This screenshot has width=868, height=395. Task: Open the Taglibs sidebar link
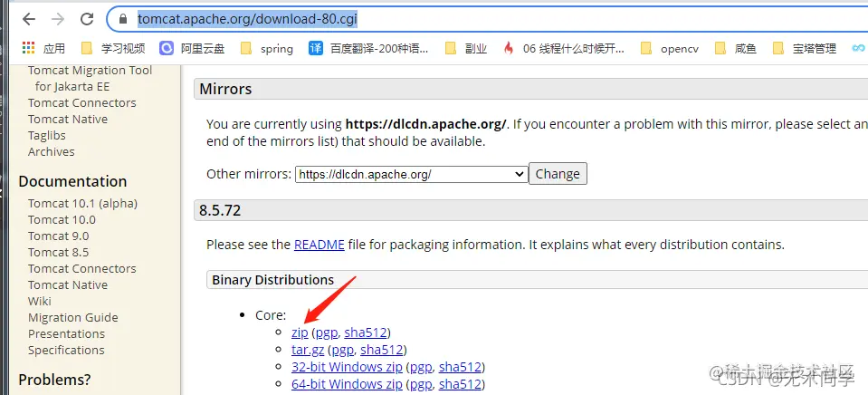pos(46,136)
